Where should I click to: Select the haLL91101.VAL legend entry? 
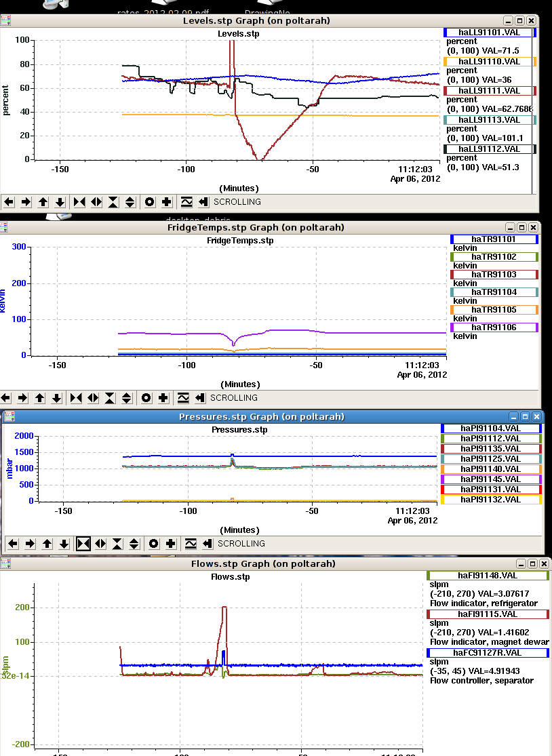[490, 33]
